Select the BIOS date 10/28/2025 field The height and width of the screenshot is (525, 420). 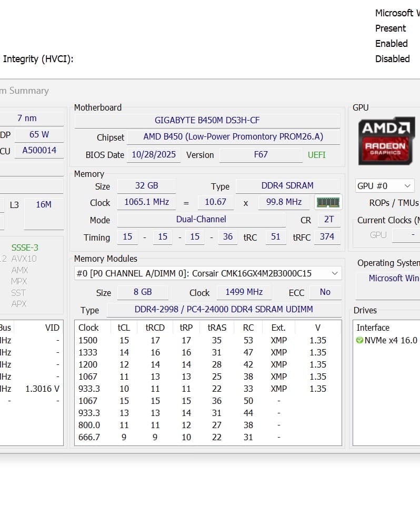(x=154, y=155)
